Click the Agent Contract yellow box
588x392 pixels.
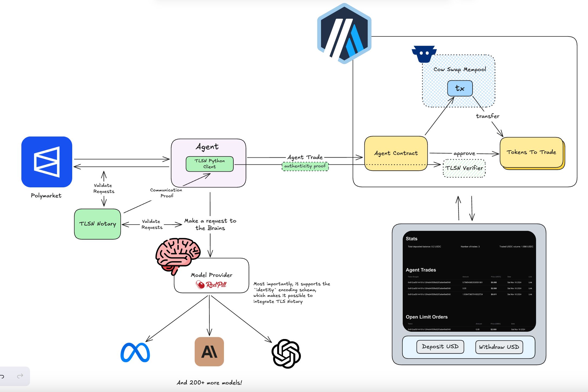point(396,153)
